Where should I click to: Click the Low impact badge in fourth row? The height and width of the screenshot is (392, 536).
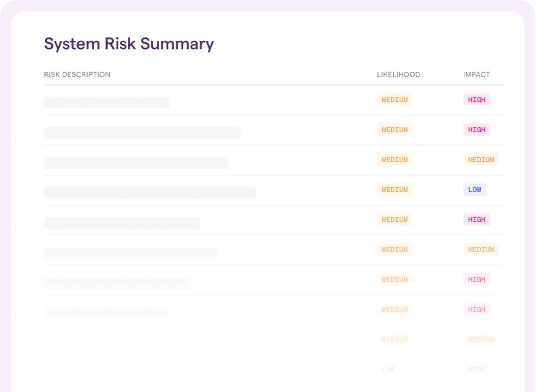point(475,190)
